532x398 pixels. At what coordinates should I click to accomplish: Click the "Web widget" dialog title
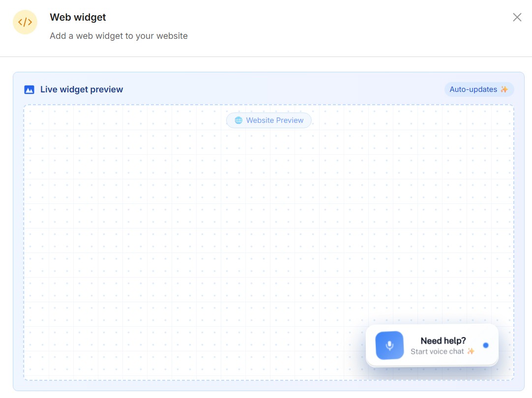click(x=78, y=17)
